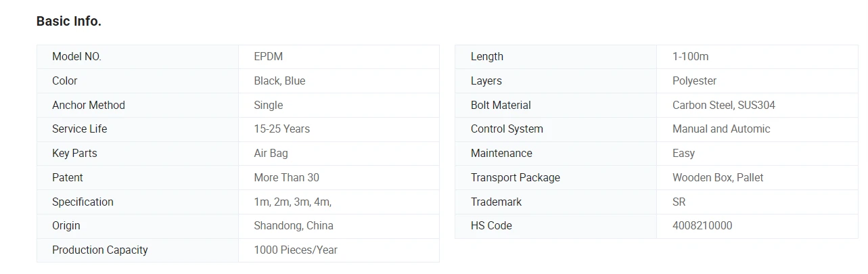Viewport: 868px width, 274px height.
Task: Click the More Than 30 patent value
Action: (286, 177)
